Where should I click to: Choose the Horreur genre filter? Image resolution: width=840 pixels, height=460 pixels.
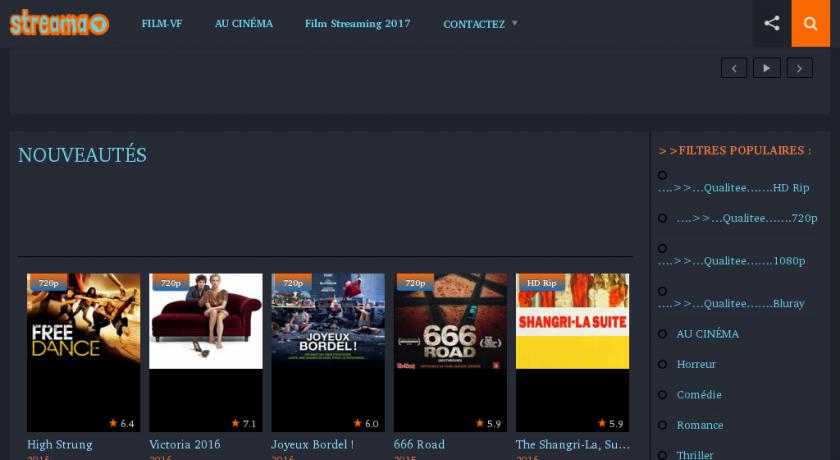pyautogui.click(x=696, y=364)
